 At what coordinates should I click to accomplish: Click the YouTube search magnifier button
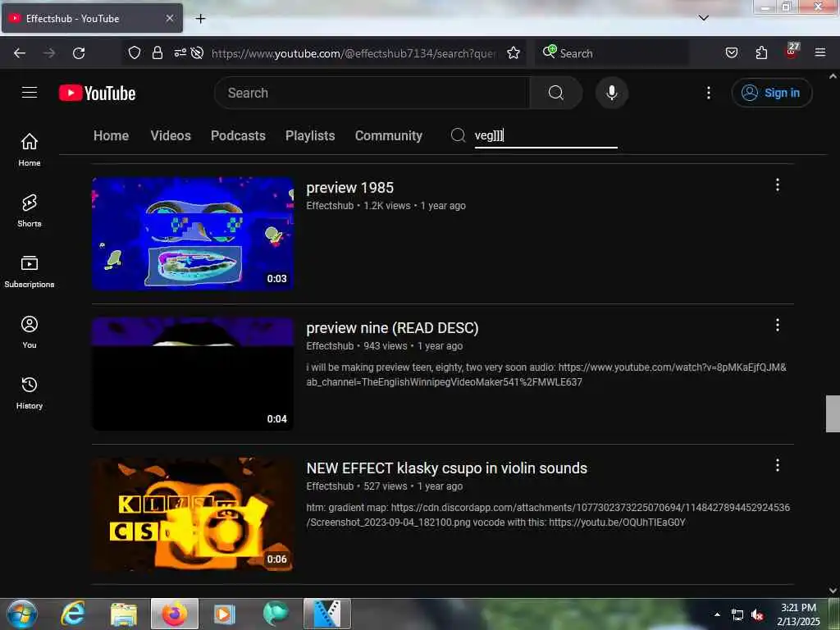tap(555, 93)
